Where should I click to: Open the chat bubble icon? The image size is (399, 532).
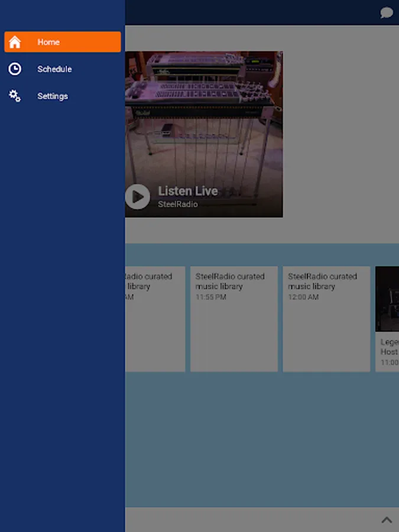[387, 13]
